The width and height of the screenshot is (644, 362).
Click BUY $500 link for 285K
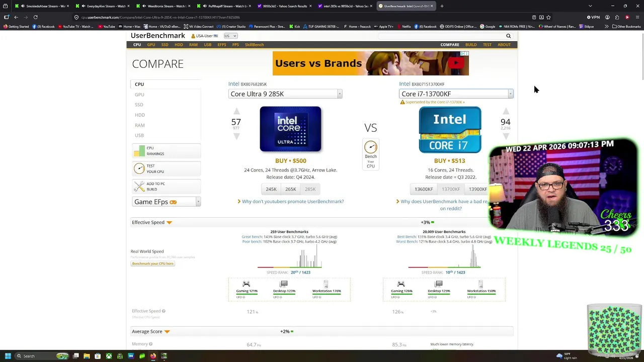tap(290, 161)
